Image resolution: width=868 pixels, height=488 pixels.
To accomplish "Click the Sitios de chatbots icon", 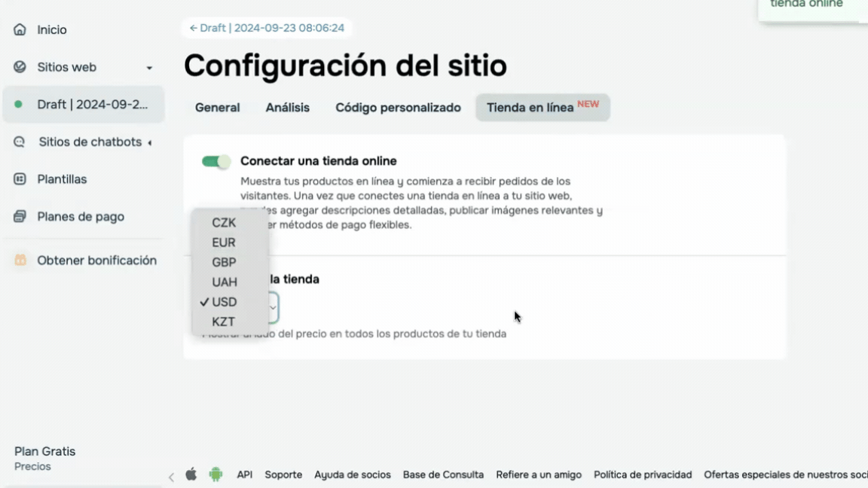I will coord(20,142).
